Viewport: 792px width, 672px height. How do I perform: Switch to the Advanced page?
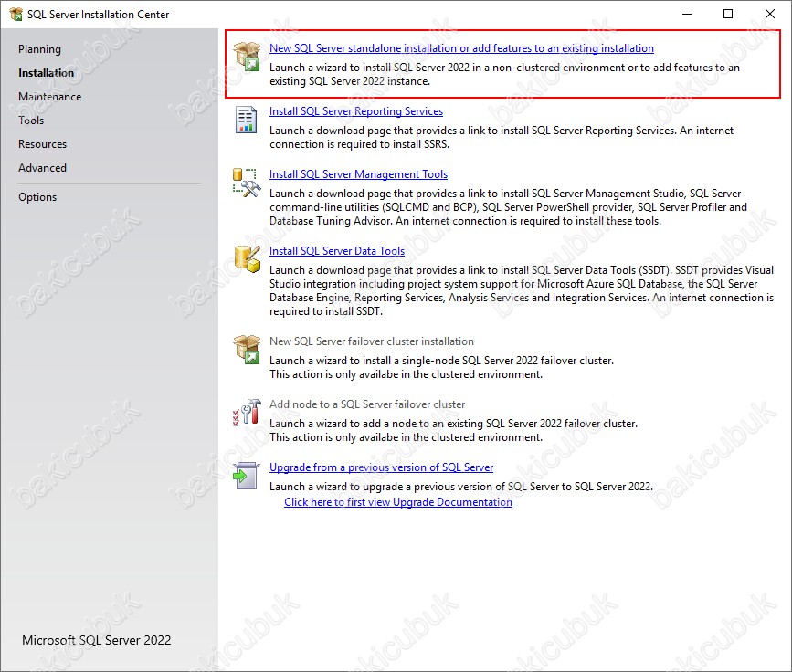[42, 168]
